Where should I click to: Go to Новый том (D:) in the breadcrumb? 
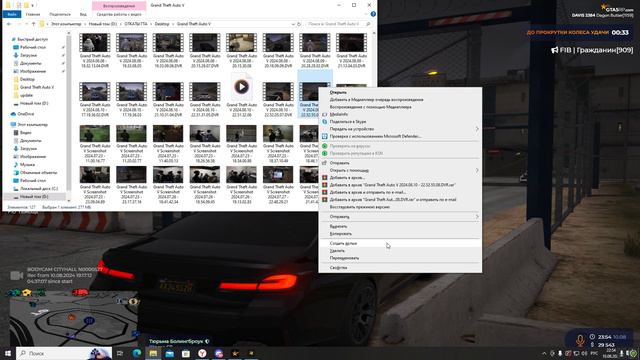point(103,24)
